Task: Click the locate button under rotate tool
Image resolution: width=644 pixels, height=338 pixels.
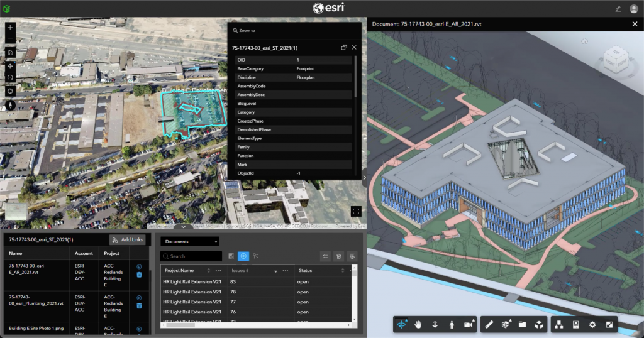Action: pos(10,91)
